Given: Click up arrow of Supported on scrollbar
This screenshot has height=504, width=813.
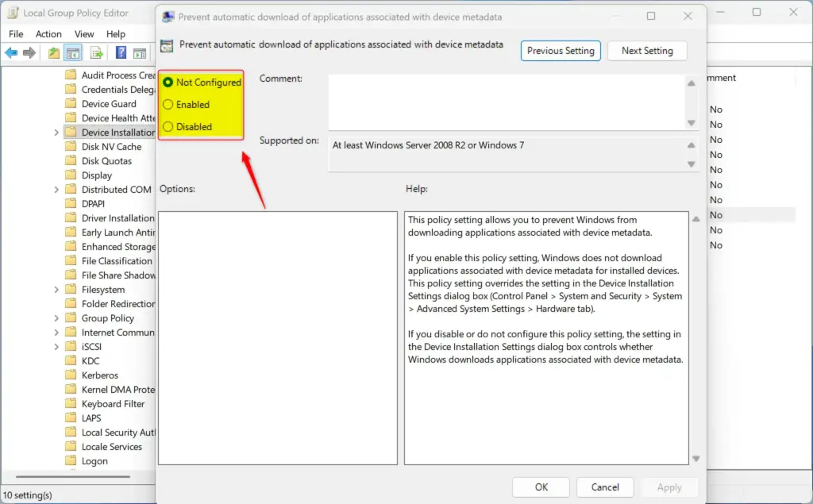Looking at the screenshot, I should pyautogui.click(x=692, y=146).
